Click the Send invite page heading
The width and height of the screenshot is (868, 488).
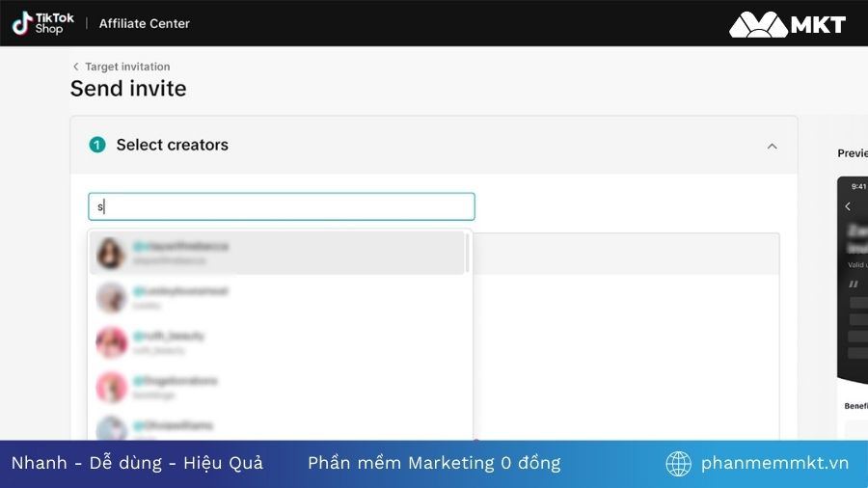128,89
